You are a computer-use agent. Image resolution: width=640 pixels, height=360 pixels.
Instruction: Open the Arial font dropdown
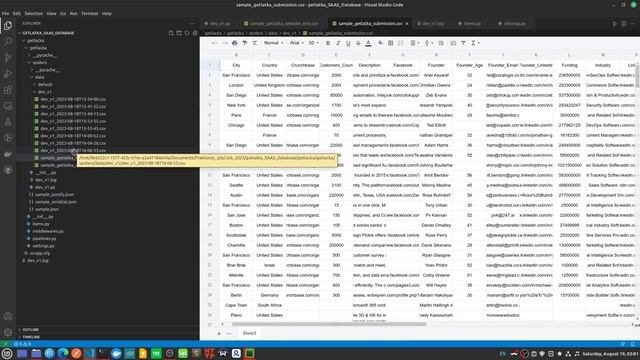pyautogui.click(x=297, y=43)
